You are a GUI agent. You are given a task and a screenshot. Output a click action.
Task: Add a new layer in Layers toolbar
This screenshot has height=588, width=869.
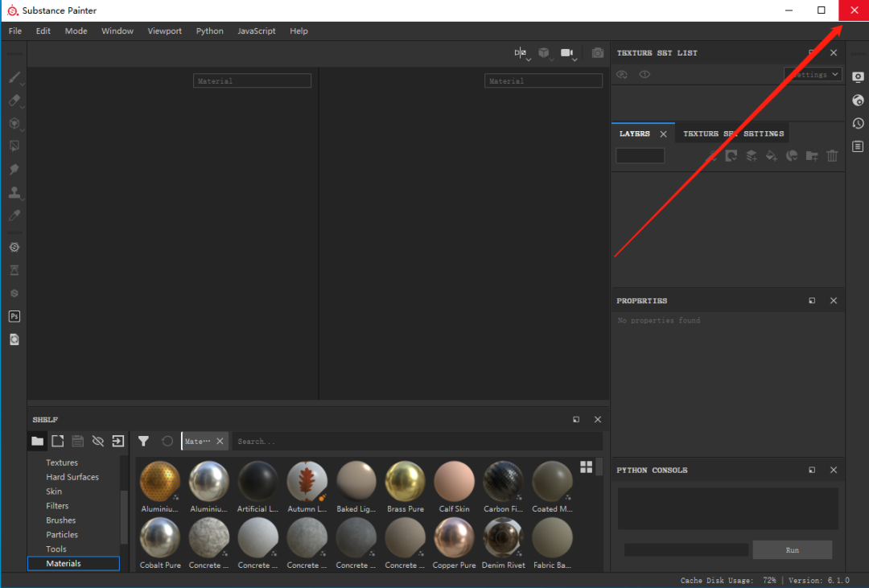(752, 156)
